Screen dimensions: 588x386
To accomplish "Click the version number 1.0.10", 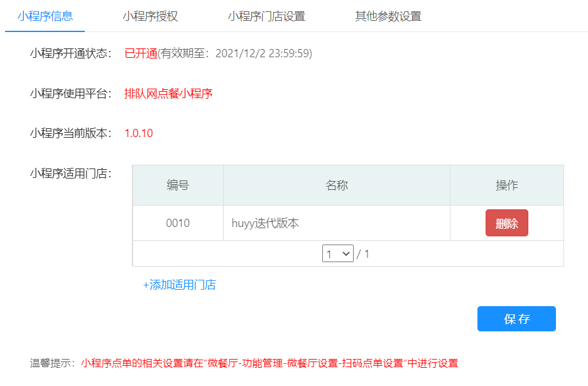I will 138,133.
